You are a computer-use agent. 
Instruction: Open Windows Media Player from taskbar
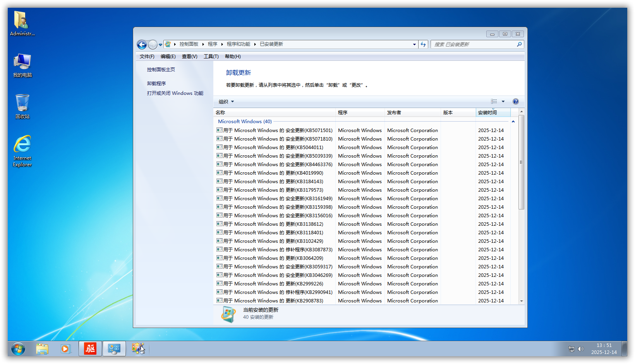(65, 349)
